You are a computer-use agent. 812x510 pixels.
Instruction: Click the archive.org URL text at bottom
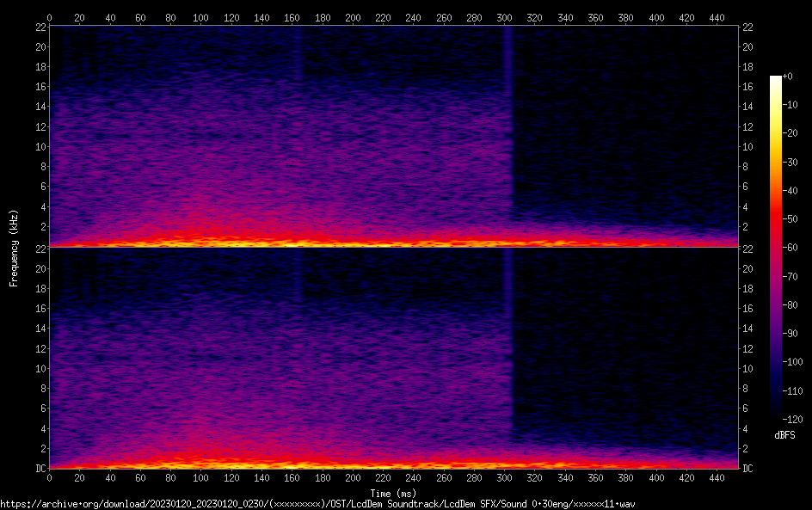(318, 503)
